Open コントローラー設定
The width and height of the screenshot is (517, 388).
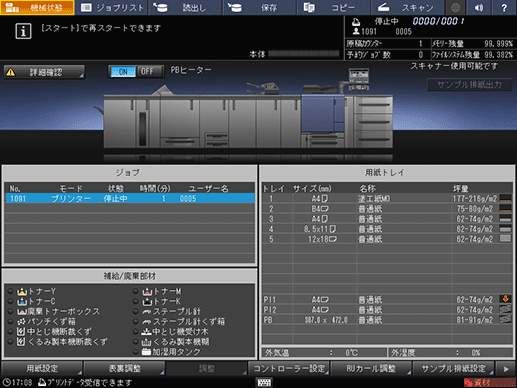pos(289,368)
